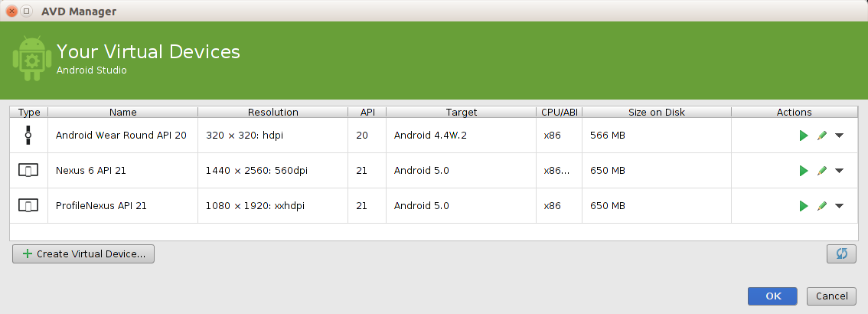Cancel the AVD Manager dialog
868x314 pixels.
click(x=831, y=296)
